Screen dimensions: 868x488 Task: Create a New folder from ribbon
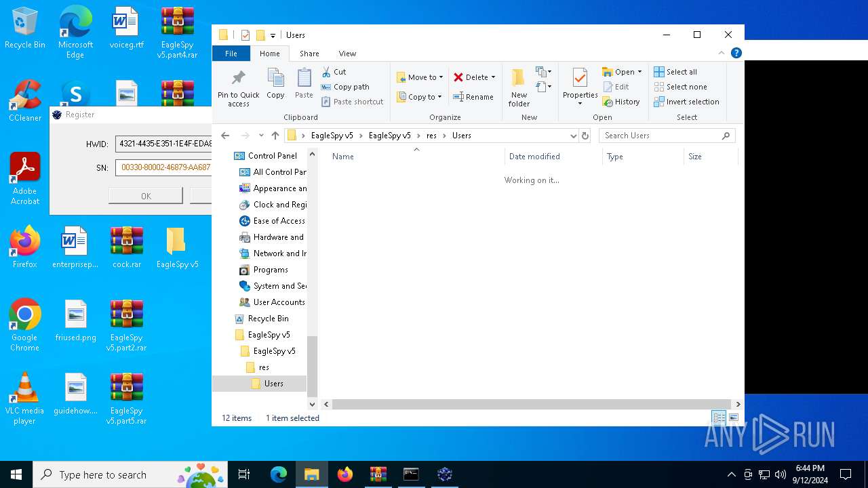tap(519, 88)
